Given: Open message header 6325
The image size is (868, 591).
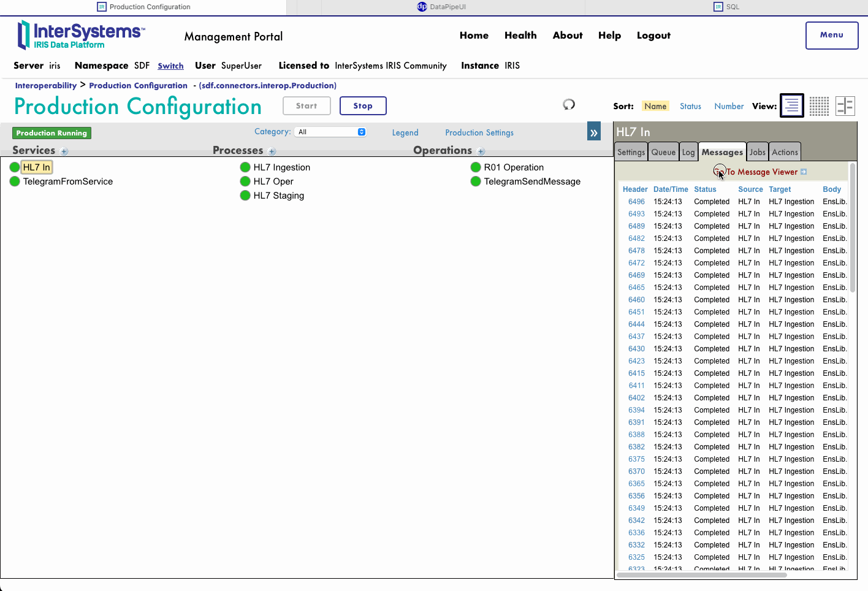Looking at the screenshot, I should pyautogui.click(x=636, y=557).
